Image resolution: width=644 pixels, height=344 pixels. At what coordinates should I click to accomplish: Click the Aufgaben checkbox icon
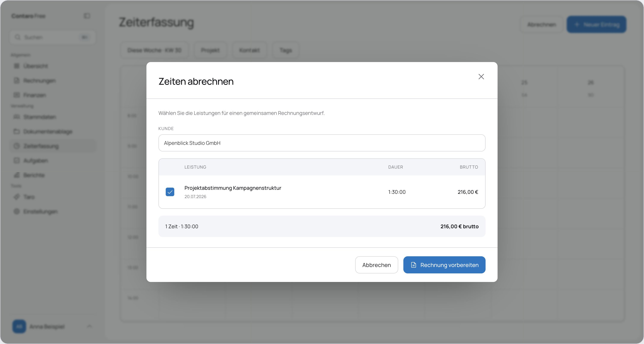(x=16, y=160)
